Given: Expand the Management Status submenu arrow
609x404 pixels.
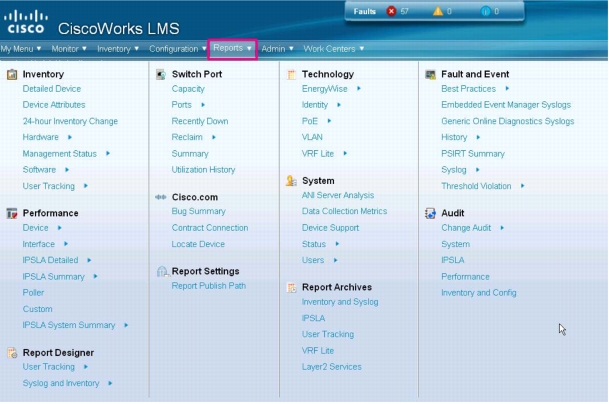Looking at the screenshot, I should 108,153.
